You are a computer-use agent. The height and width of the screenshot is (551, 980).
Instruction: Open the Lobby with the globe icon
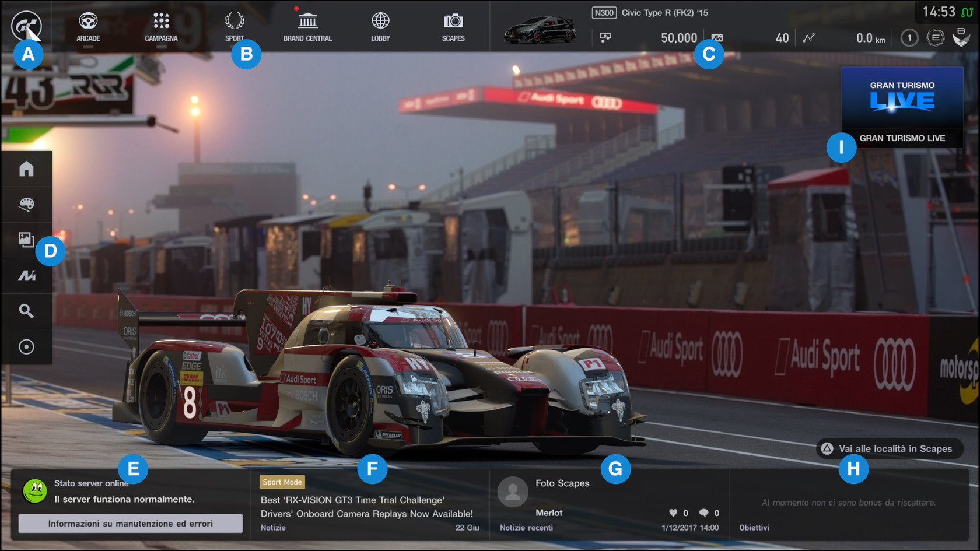click(380, 26)
